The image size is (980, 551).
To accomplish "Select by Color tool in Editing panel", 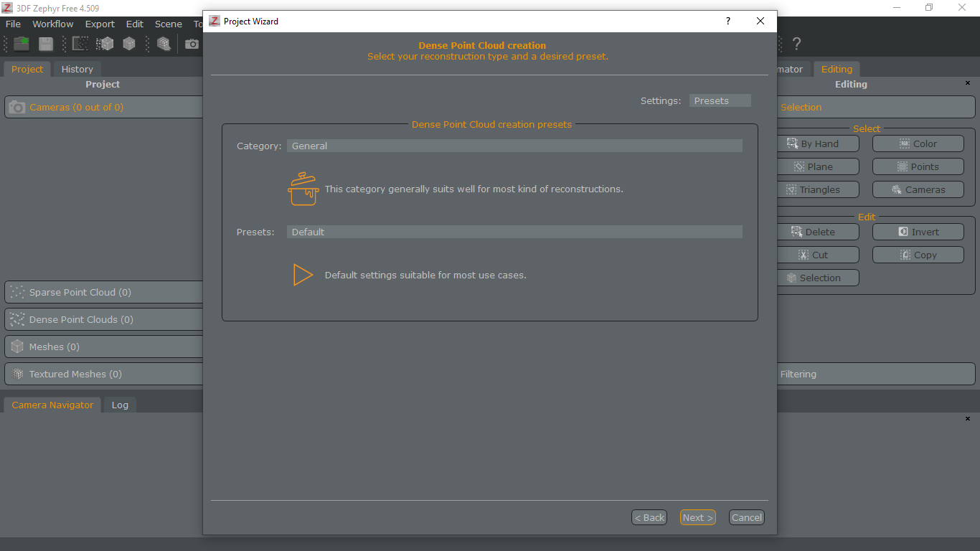I will [x=918, y=143].
